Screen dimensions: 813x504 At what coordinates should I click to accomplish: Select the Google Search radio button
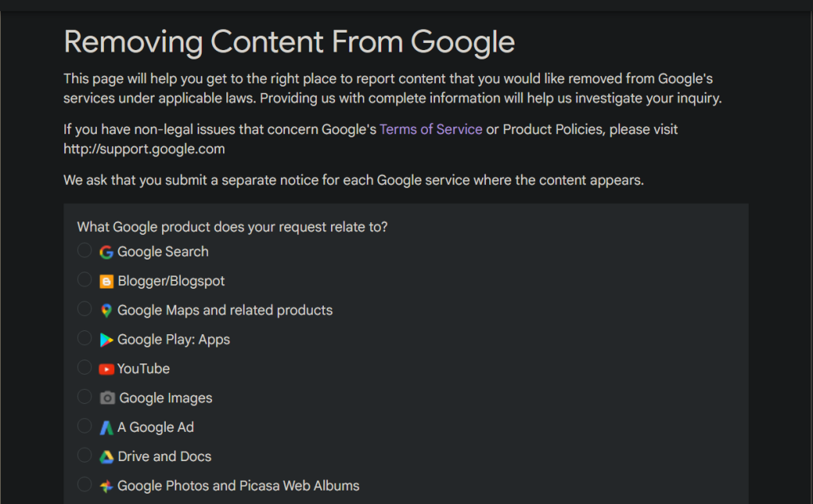click(84, 250)
